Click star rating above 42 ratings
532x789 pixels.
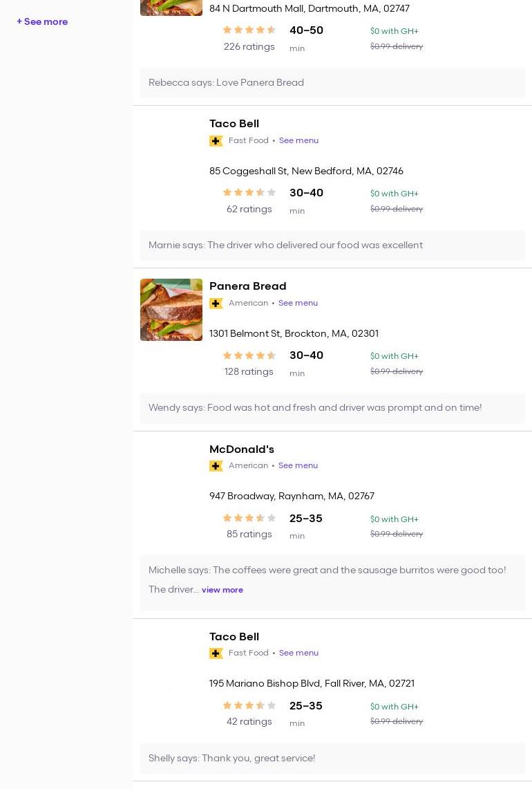249,705
